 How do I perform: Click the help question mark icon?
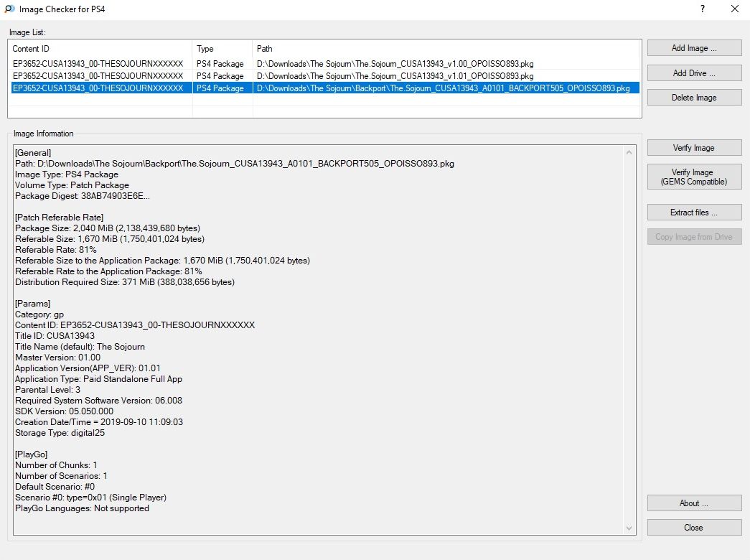pos(701,9)
